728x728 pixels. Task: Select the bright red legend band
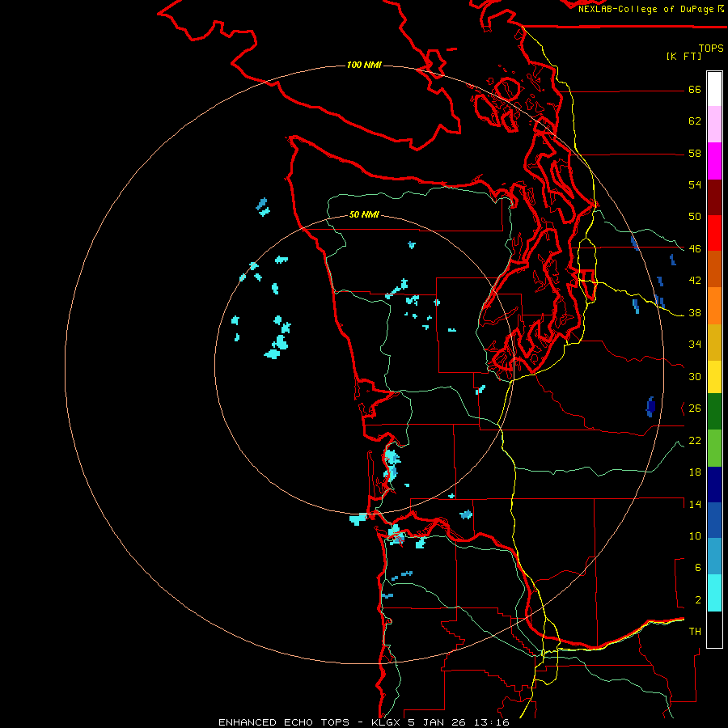[x=714, y=233]
